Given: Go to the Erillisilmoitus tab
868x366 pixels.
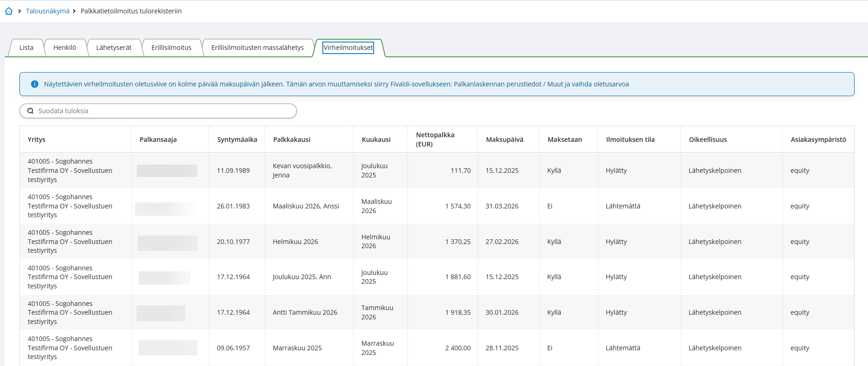Looking at the screenshot, I should coord(171,48).
